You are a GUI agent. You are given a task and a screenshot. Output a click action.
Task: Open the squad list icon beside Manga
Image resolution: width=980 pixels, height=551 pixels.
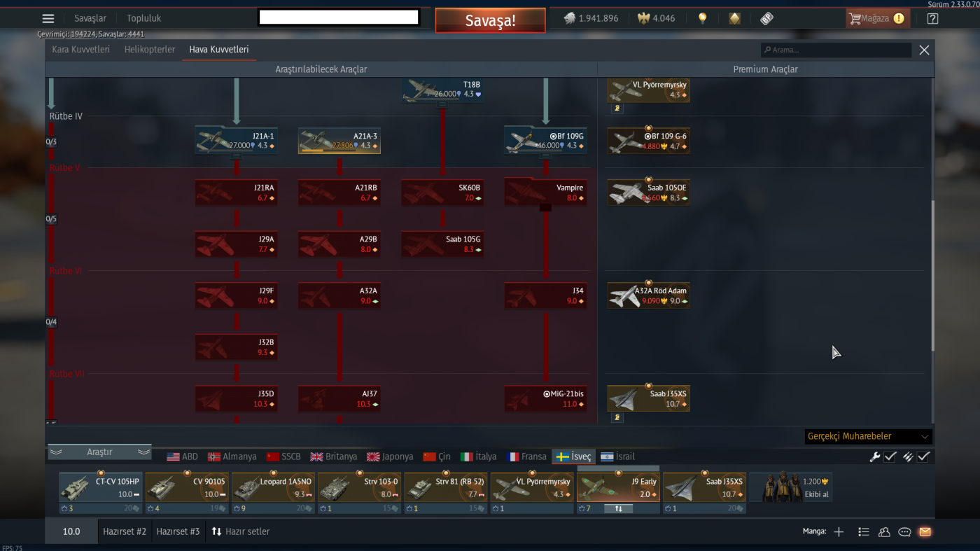(x=864, y=532)
